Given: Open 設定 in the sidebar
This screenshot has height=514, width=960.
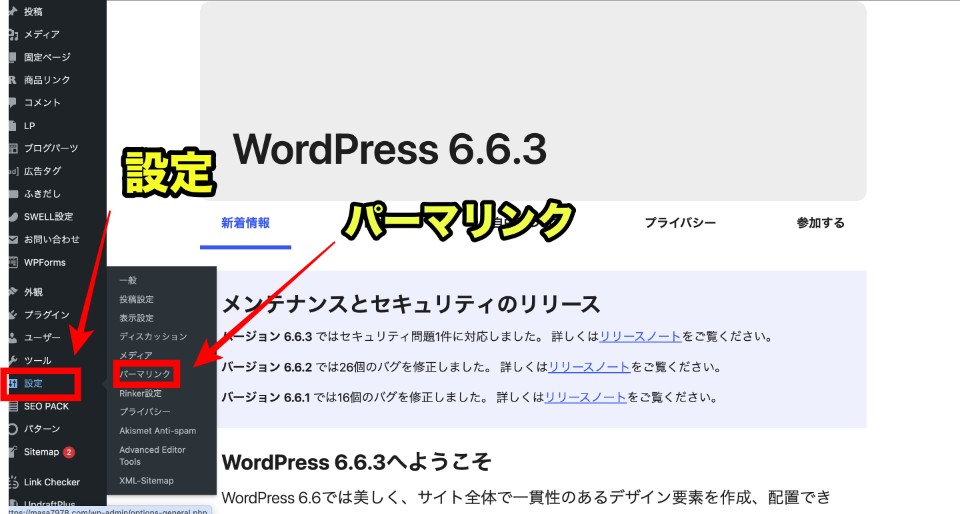Looking at the screenshot, I should 33,384.
